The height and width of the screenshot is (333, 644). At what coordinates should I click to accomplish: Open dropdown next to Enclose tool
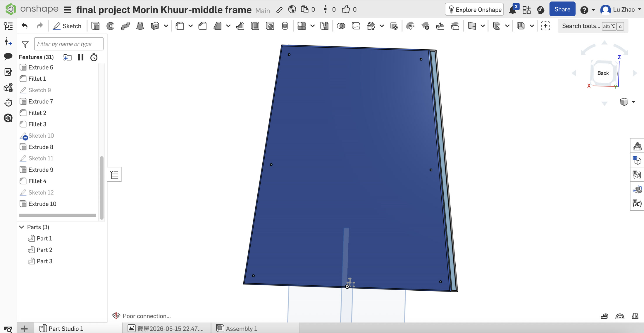coord(166,26)
